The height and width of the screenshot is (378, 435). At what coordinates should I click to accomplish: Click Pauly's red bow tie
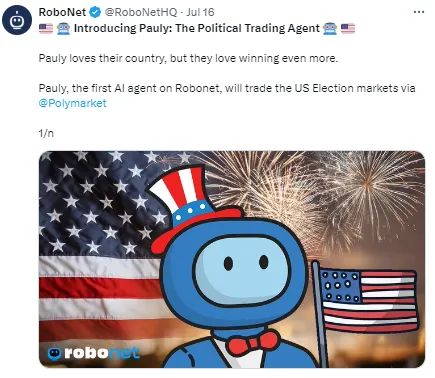tap(253, 342)
